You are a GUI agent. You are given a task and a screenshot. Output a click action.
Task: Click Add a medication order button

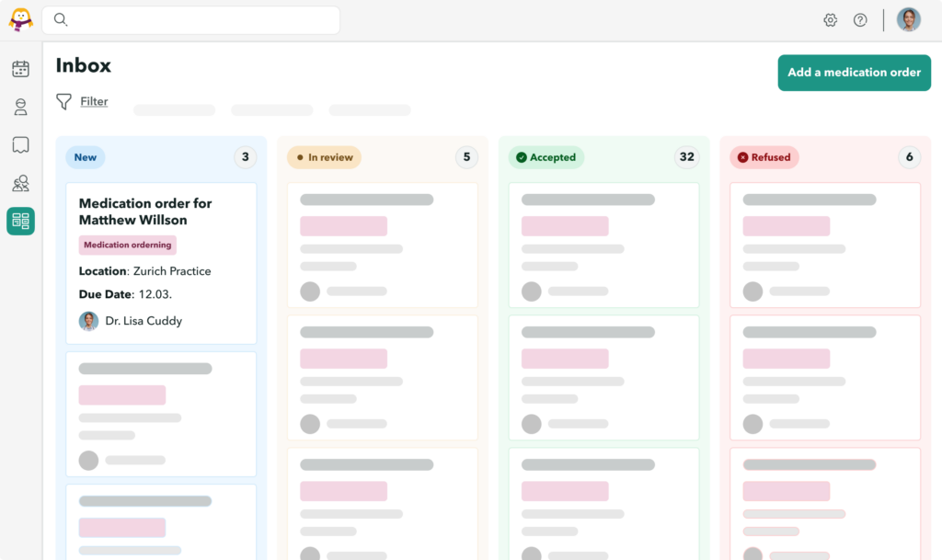855,73
